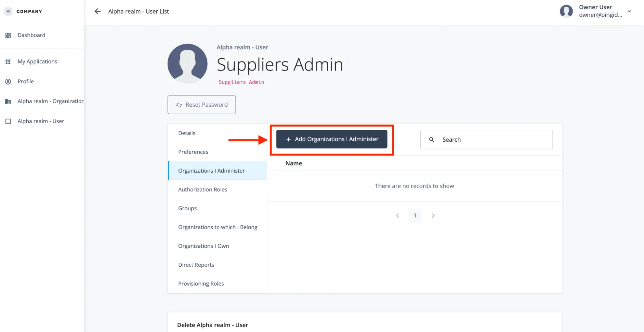The height and width of the screenshot is (332, 644).
Task: Switch to the Groups tab
Action: point(217,208)
